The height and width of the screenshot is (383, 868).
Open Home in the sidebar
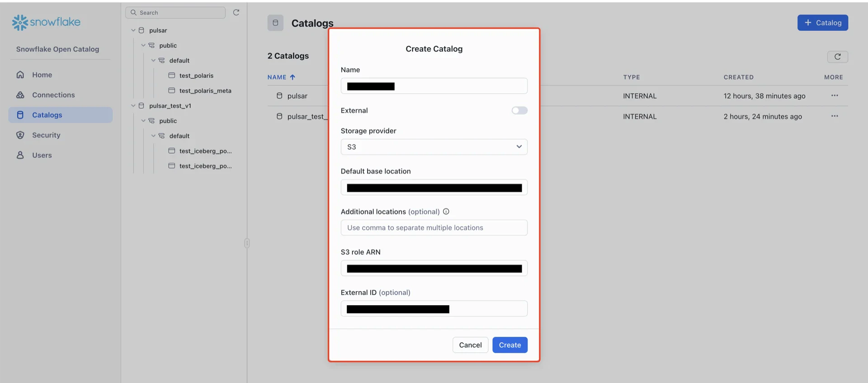pyautogui.click(x=42, y=75)
